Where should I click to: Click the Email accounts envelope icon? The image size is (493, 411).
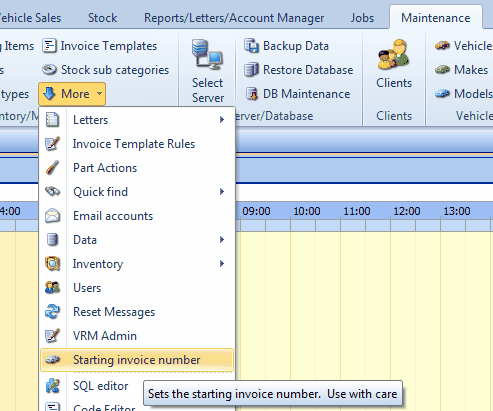[x=53, y=216]
